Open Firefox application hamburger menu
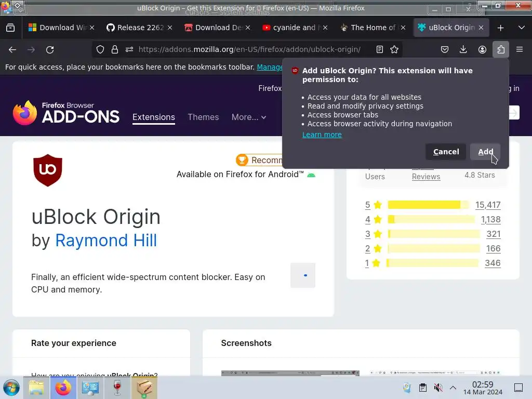The width and height of the screenshot is (532, 399). (x=520, y=49)
